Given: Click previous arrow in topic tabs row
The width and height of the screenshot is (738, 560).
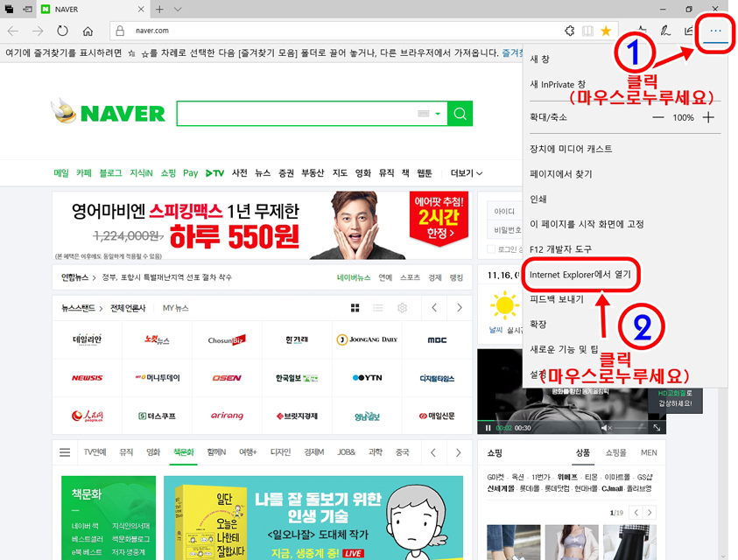Looking at the screenshot, I should coord(433,452).
